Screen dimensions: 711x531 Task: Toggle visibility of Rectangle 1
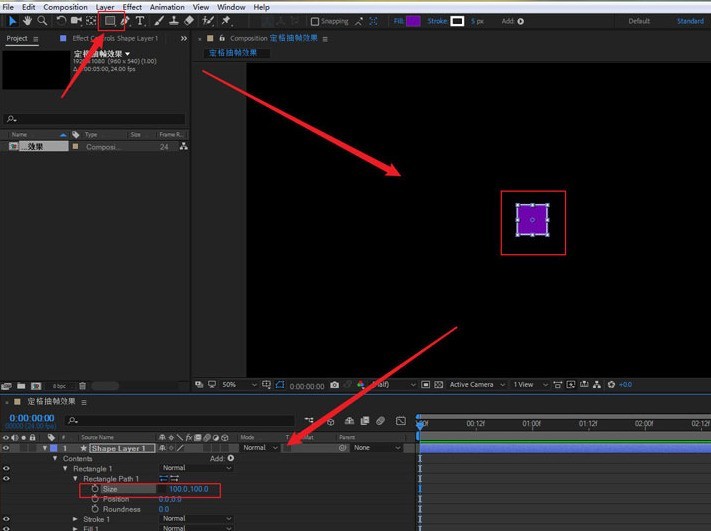pyautogui.click(x=6, y=468)
